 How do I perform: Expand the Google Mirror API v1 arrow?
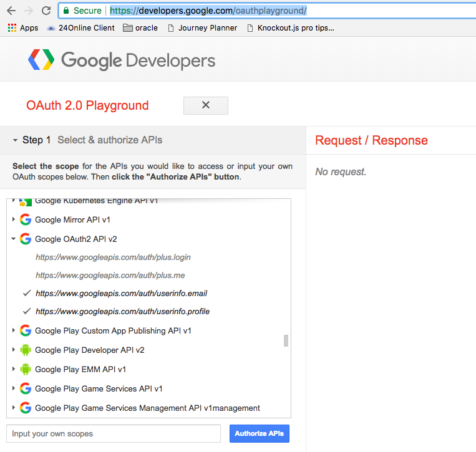[14, 219]
